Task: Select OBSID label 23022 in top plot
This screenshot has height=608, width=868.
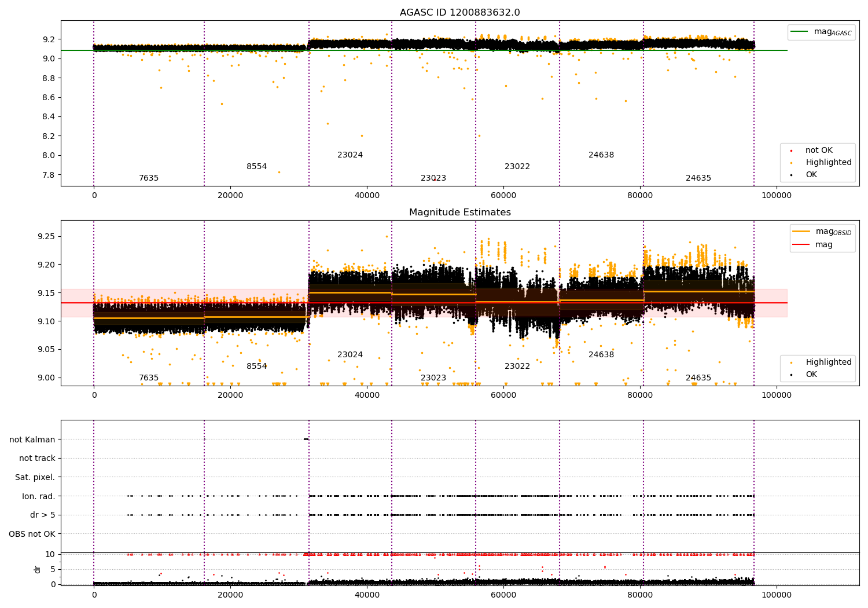Action: click(517, 167)
